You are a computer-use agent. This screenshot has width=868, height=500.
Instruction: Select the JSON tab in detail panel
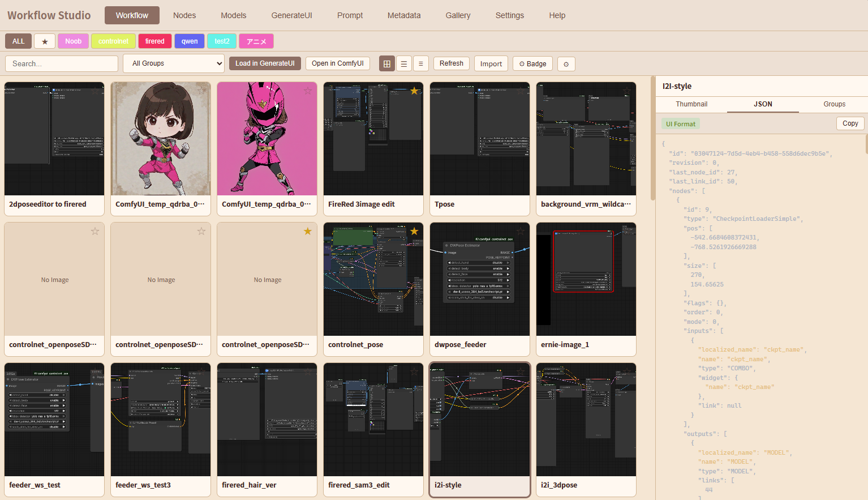[x=763, y=104]
